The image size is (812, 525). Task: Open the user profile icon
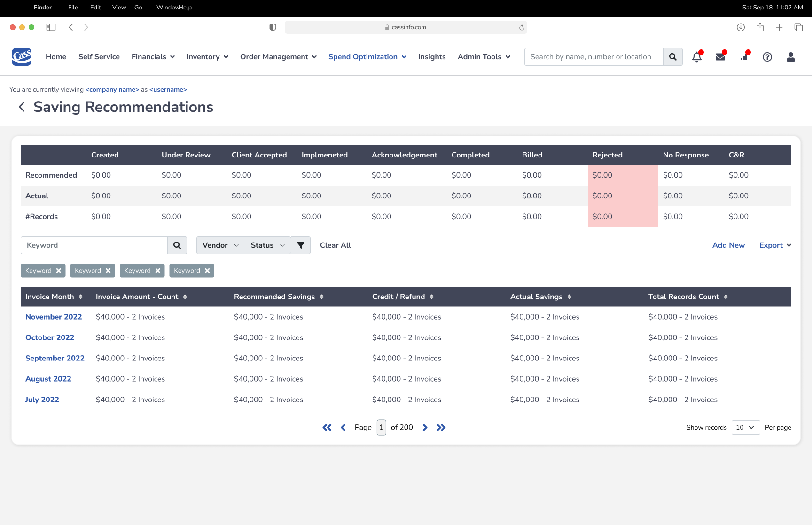(x=790, y=57)
